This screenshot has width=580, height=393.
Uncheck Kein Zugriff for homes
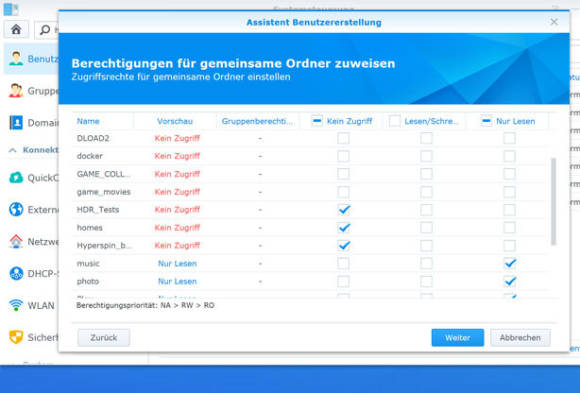[x=343, y=228]
